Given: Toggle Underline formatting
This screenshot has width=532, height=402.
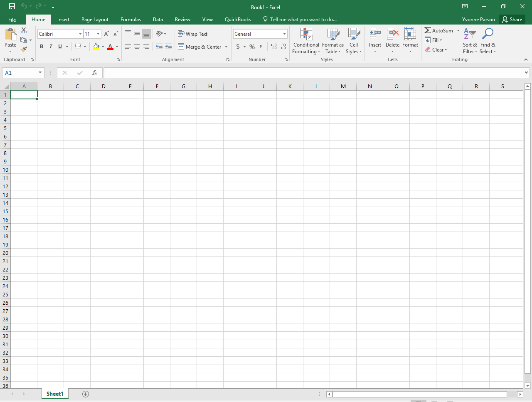Looking at the screenshot, I should [60, 47].
